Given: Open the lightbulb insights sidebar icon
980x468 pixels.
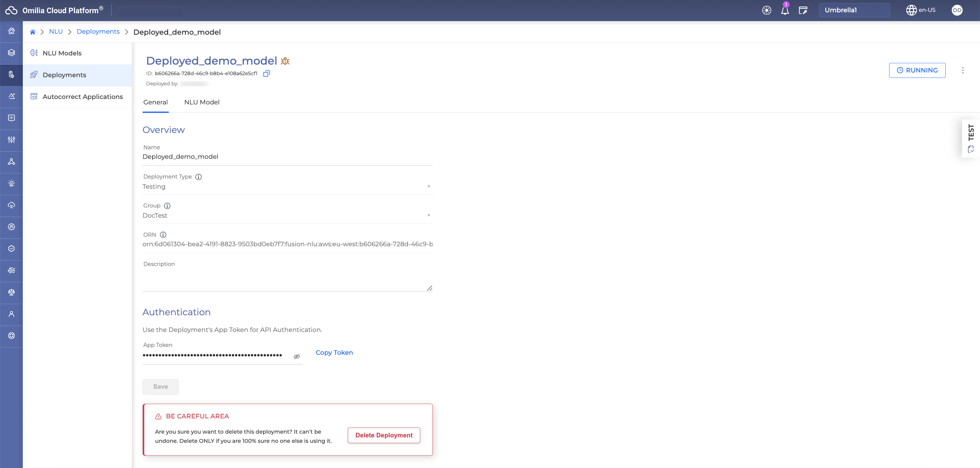Looking at the screenshot, I should pos(12,183).
